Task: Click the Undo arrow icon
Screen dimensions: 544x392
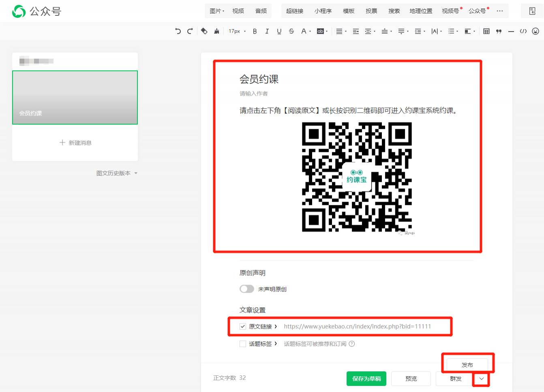Action: pos(178,31)
